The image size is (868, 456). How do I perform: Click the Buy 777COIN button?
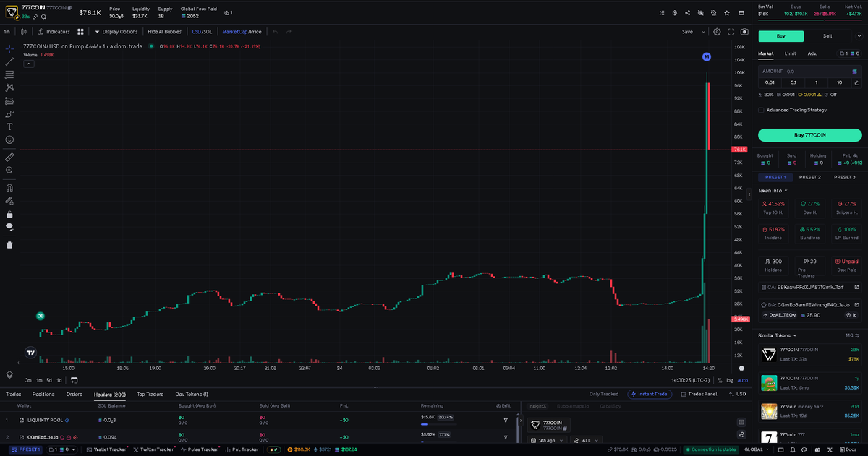[x=809, y=135]
